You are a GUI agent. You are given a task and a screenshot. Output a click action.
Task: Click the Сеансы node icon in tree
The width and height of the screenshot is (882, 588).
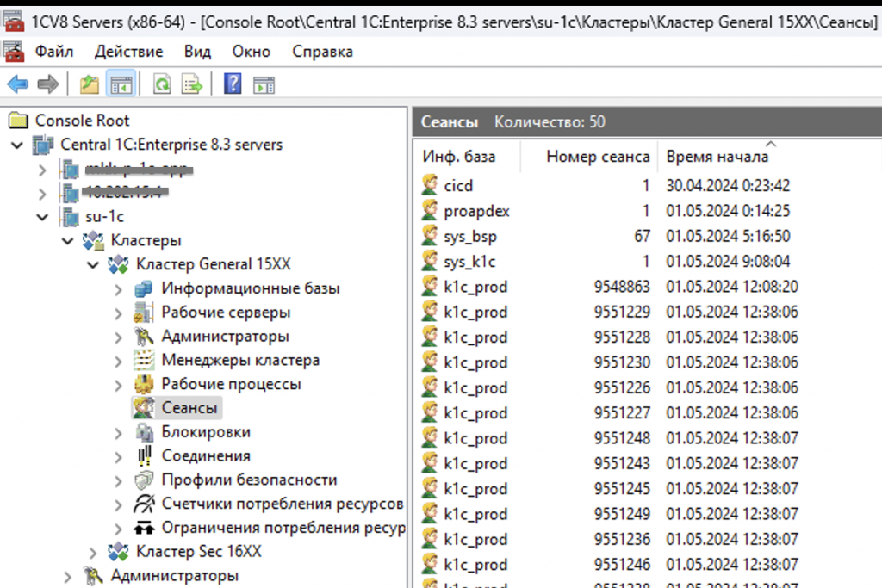pyautogui.click(x=144, y=408)
